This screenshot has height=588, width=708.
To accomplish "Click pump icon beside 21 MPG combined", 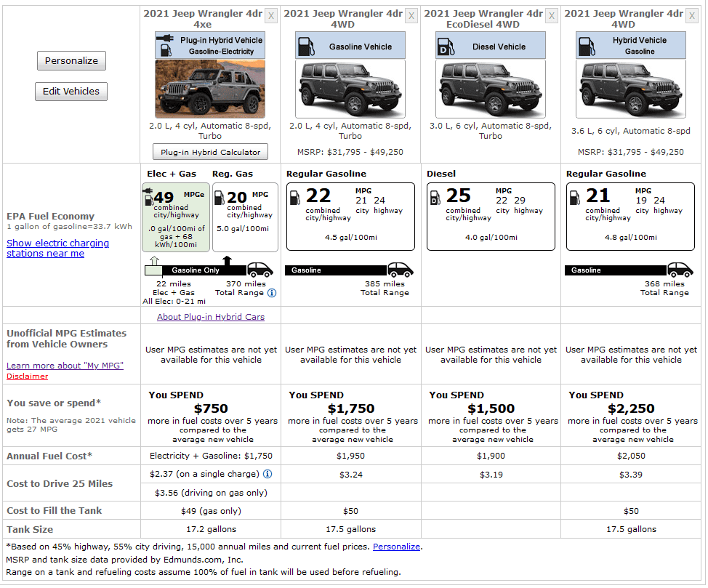I will pyautogui.click(x=575, y=198).
